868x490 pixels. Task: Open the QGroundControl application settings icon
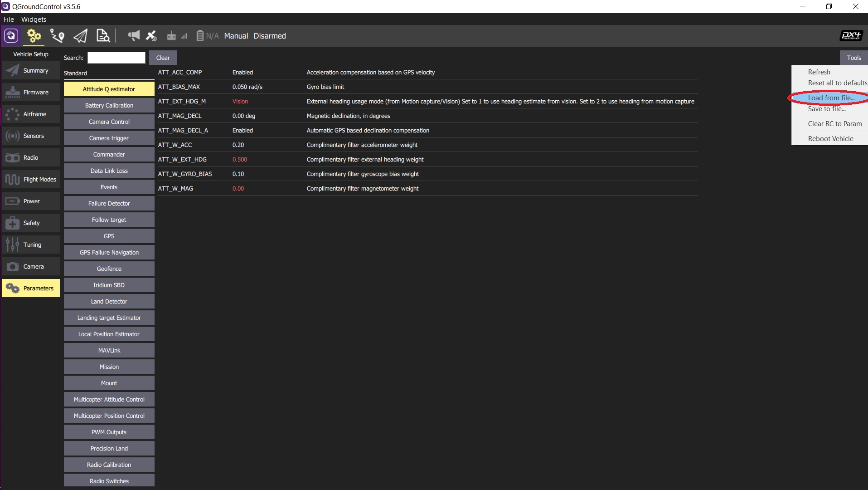click(11, 36)
